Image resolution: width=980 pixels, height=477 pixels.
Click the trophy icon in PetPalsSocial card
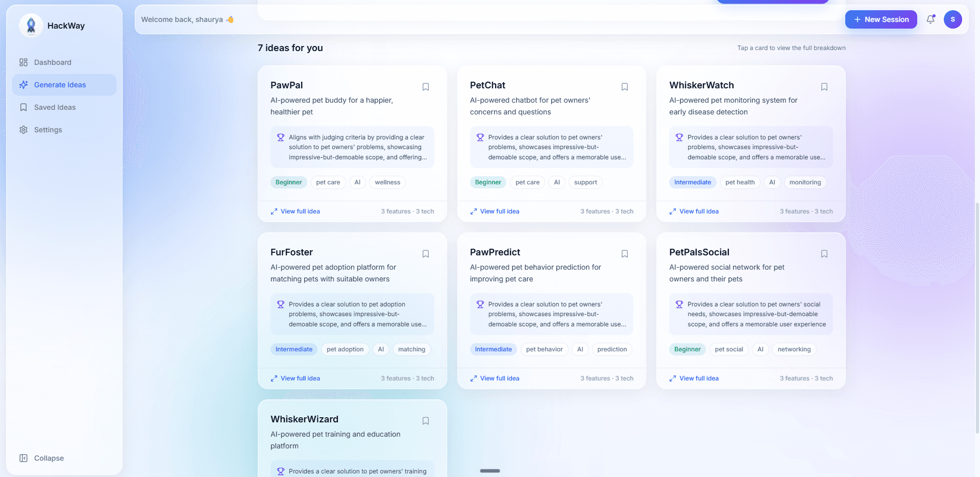click(x=679, y=304)
